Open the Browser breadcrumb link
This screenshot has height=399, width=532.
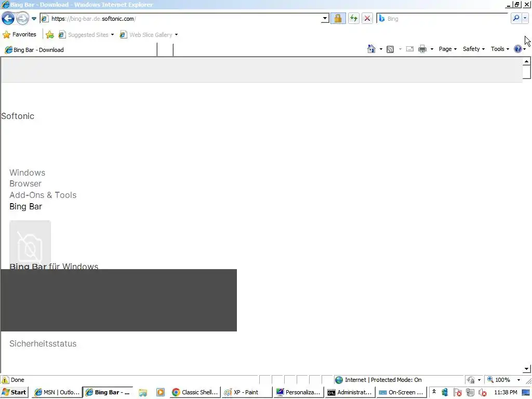25,183
